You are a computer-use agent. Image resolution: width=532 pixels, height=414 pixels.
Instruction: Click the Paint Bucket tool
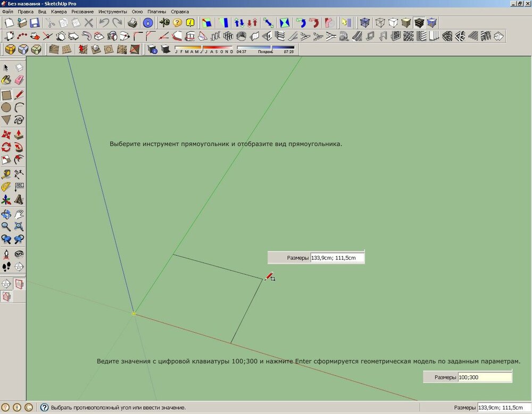pyautogui.click(x=6, y=80)
